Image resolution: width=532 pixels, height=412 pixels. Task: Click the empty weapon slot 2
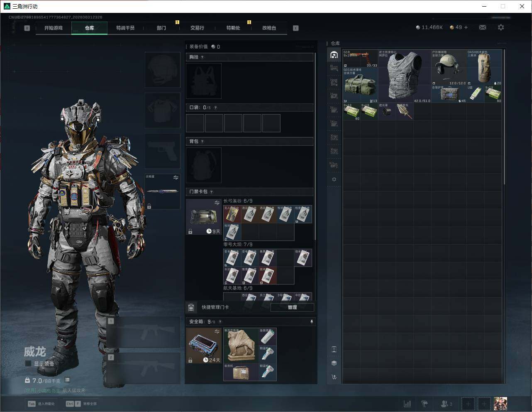144,368
